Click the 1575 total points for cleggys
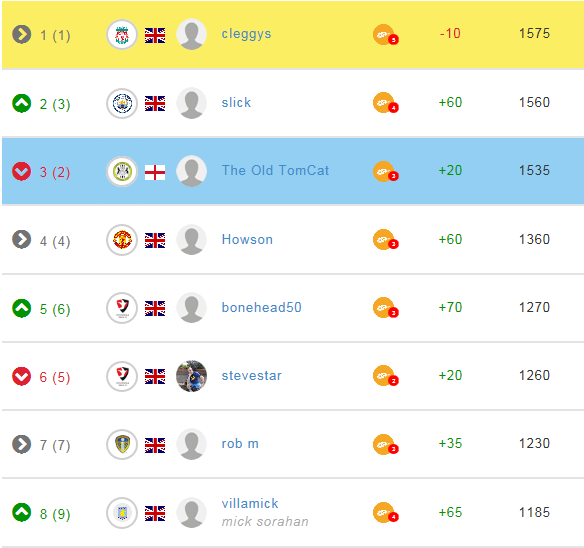 (x=534, y=34)
